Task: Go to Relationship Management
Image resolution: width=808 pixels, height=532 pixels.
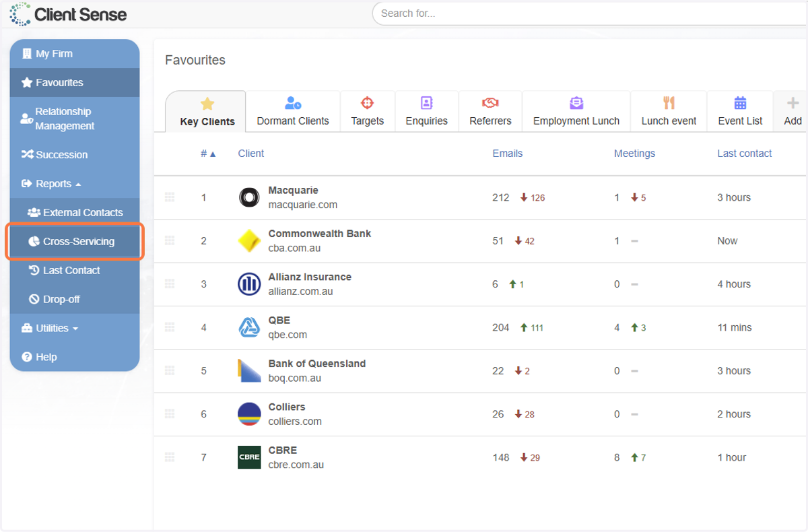Action: click(x=75, y=119)
